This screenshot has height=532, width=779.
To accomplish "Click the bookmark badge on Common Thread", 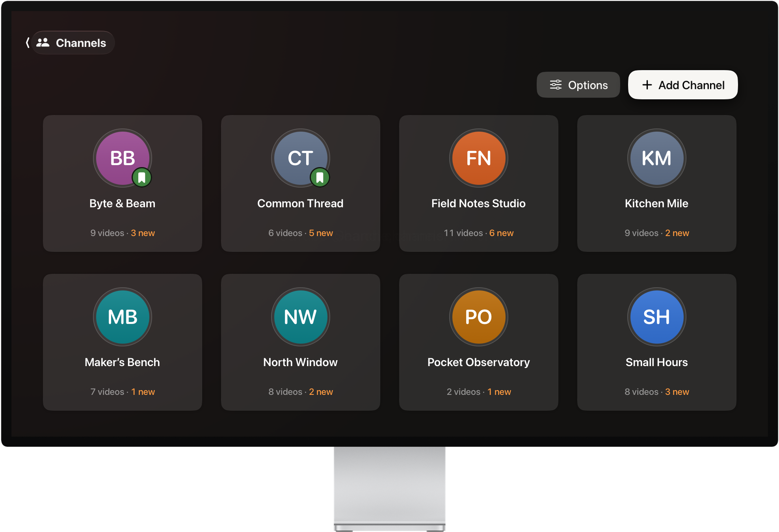I will coord(320,177).
